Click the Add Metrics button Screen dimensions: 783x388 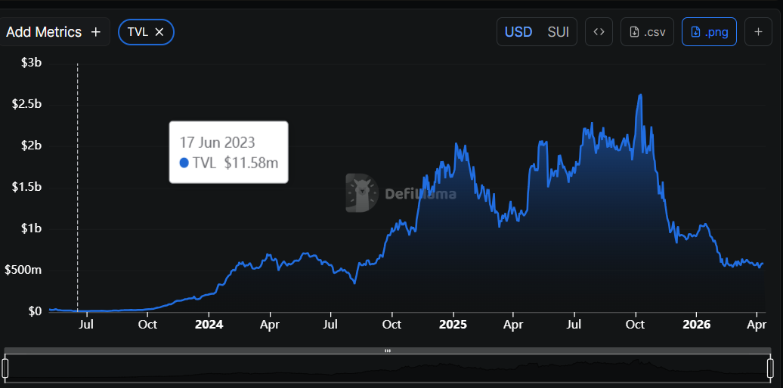coord(54,32)
